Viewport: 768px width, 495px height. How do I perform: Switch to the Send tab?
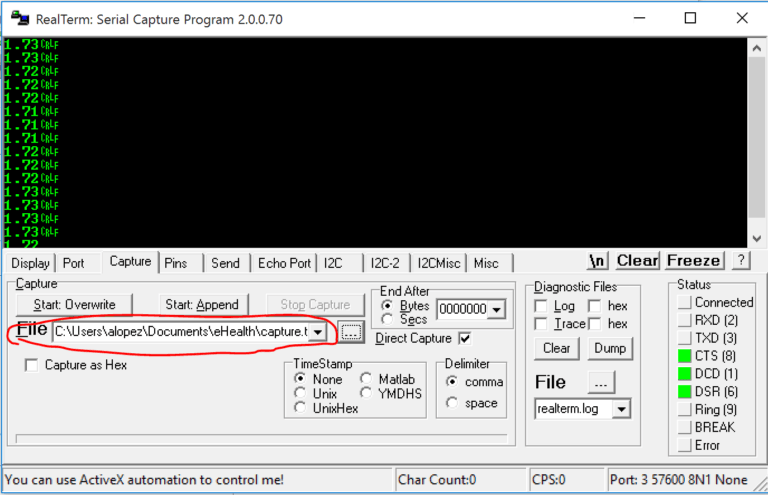225,263
